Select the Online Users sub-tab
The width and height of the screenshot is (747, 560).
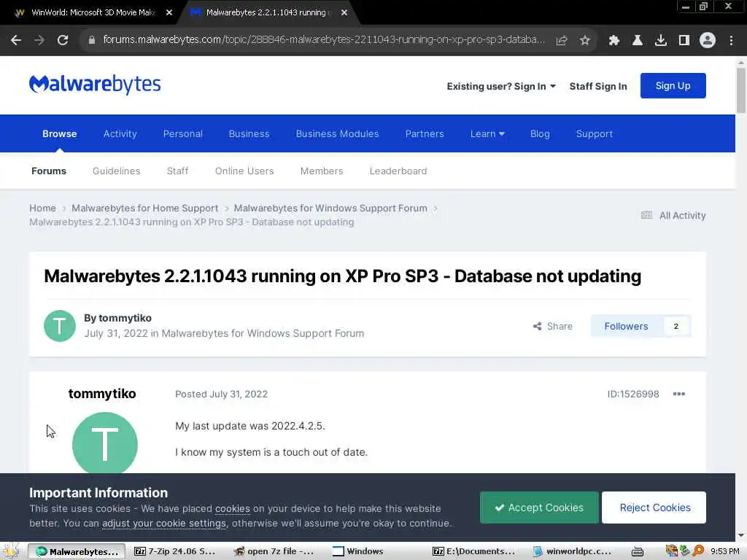click(244, 171)
